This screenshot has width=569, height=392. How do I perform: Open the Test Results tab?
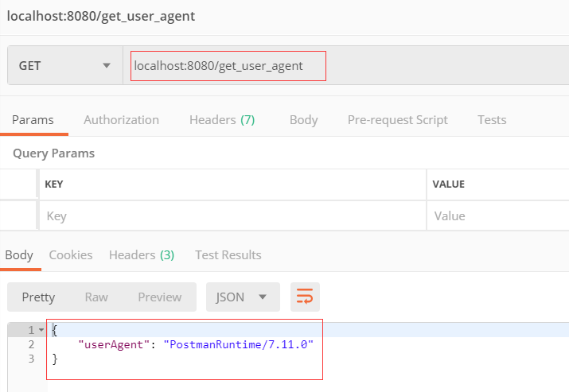pos(228,255)
